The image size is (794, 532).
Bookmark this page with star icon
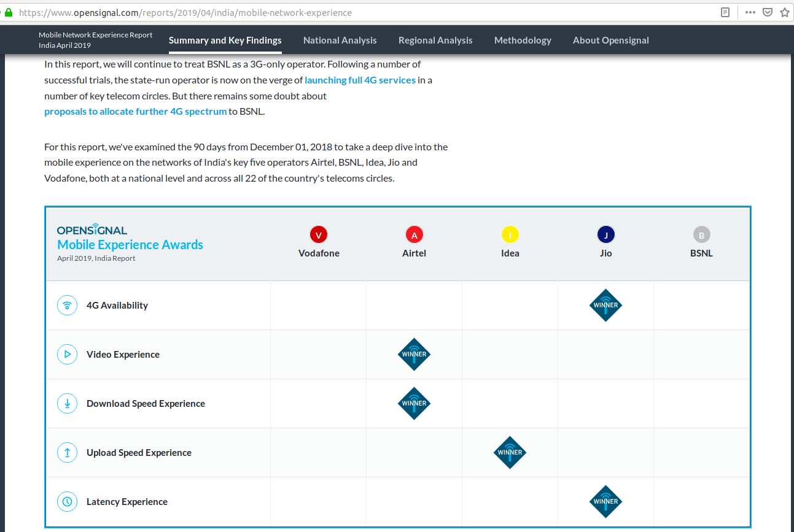pyautogui.click(x=784, y=12)
